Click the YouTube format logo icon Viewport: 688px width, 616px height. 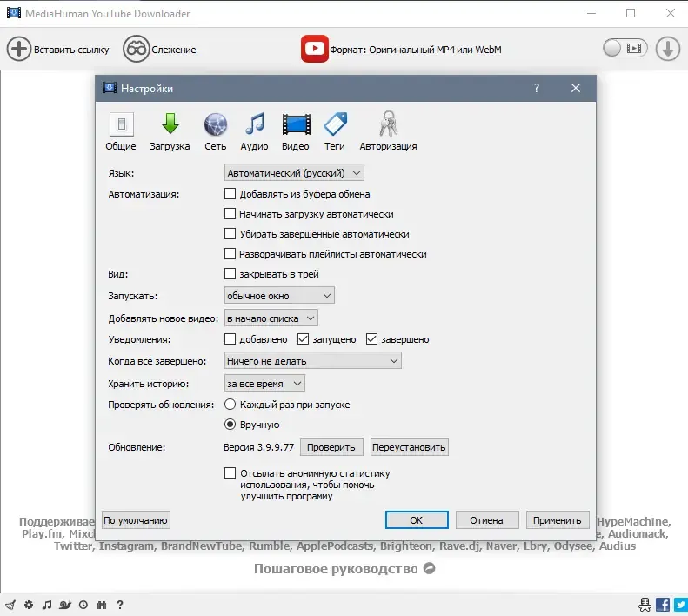pos(315,49)
